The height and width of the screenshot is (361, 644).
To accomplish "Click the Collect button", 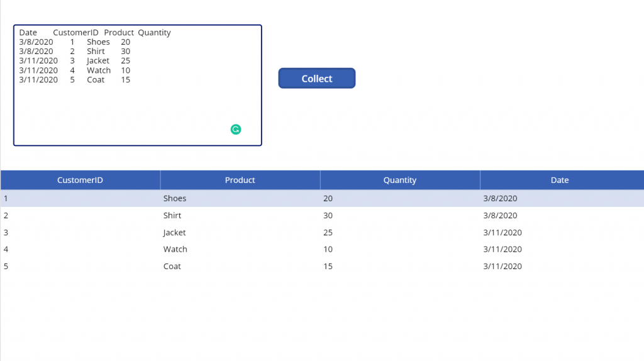I will tap(317, 79).
